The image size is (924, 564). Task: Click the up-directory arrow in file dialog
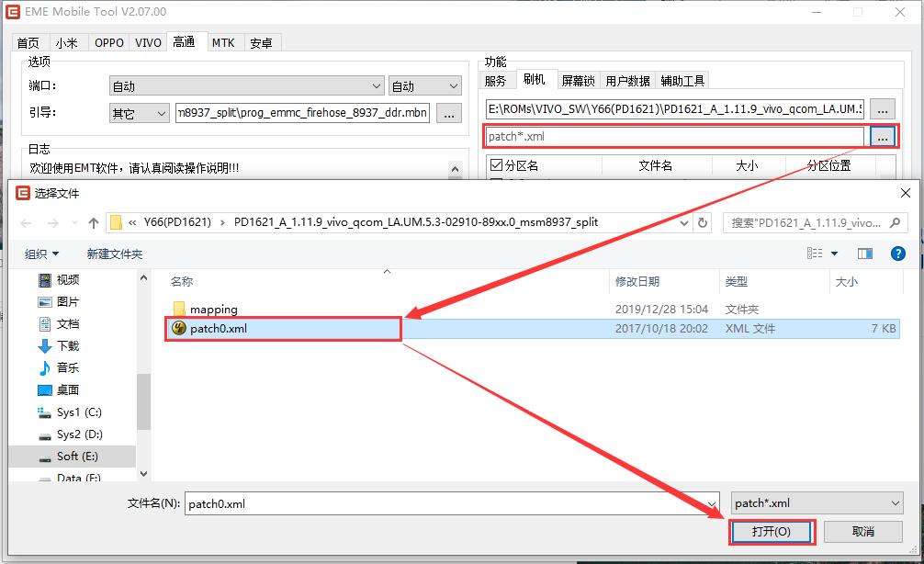click(x=94, y=223)
